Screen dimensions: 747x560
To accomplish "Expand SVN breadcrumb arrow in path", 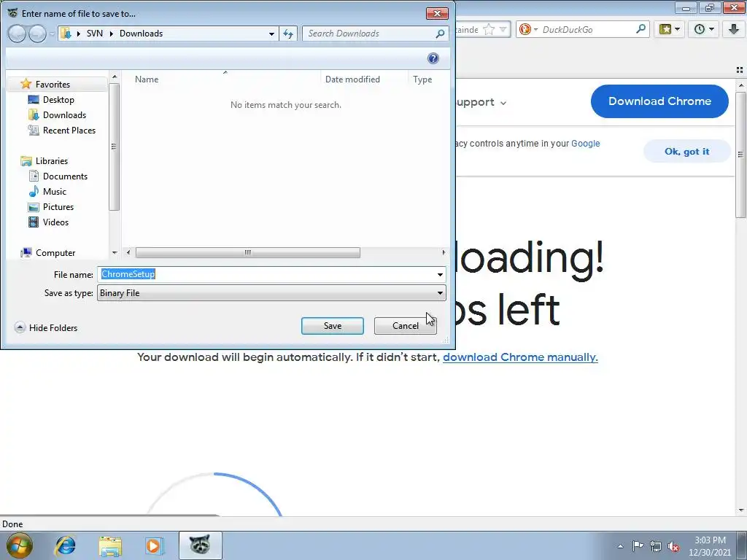I will coord(112,34).
